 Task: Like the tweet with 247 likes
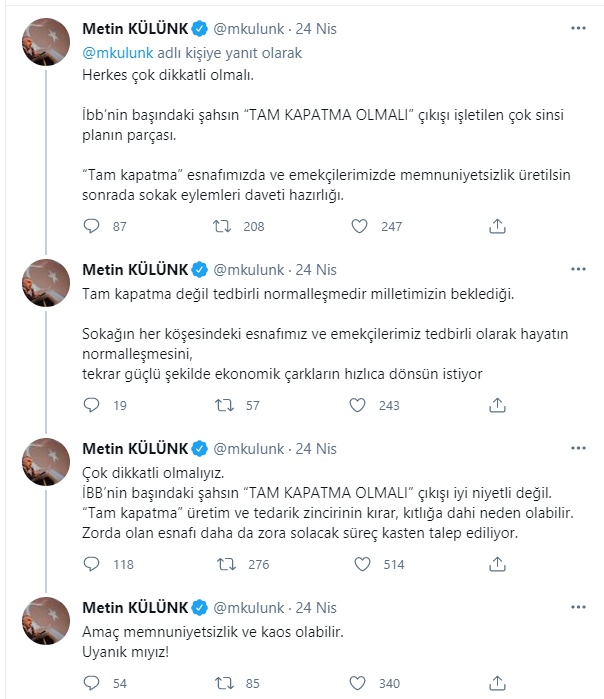[x=361, y=227]
